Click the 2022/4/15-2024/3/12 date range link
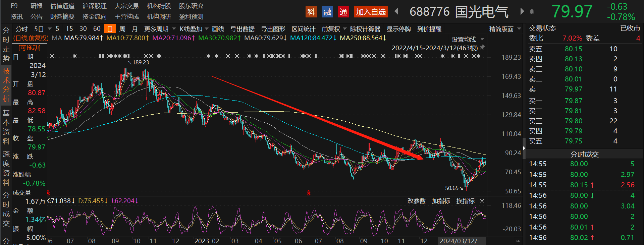Image resolution: width=644 pixels, height=245 pixels. (x=435, y=48)
